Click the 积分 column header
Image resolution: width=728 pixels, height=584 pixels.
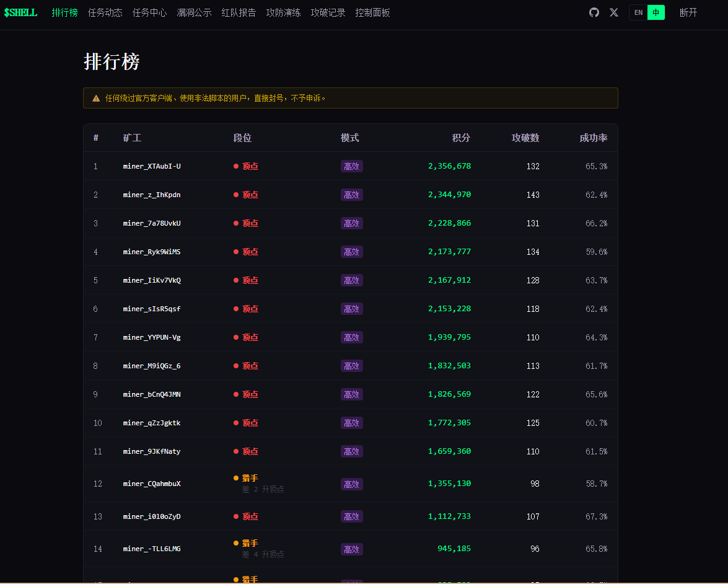[461, 138]
